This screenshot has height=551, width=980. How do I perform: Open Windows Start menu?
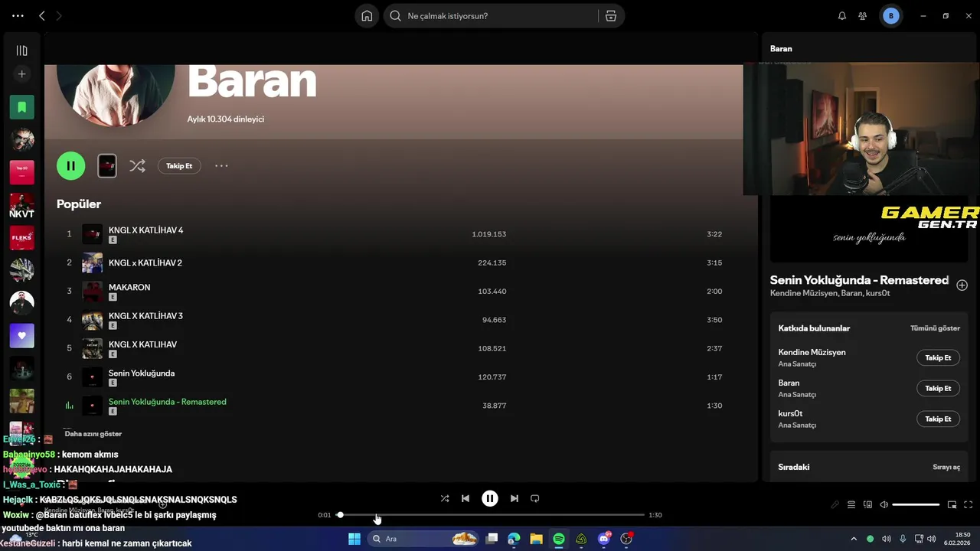tap(354, 539)
